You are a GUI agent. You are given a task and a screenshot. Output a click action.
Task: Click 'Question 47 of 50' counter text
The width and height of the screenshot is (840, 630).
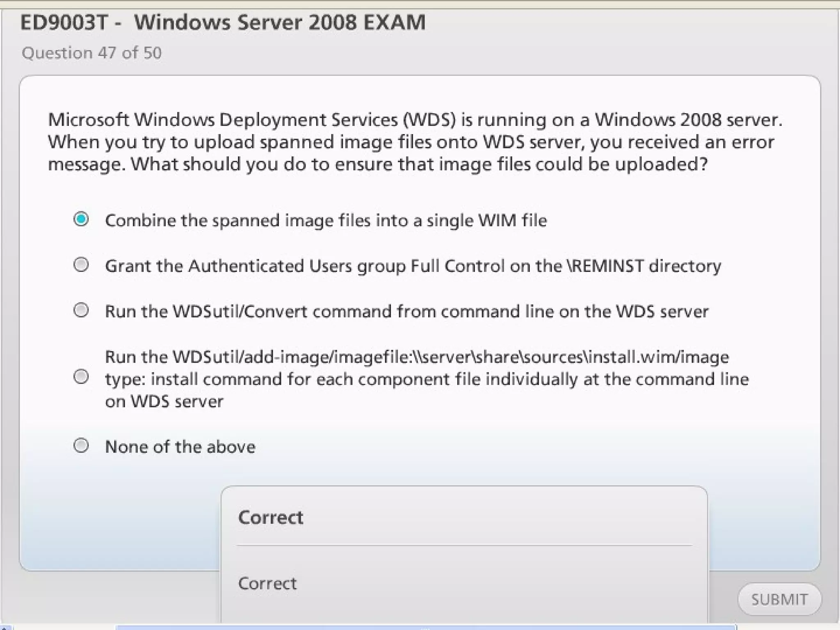(91, 53)
